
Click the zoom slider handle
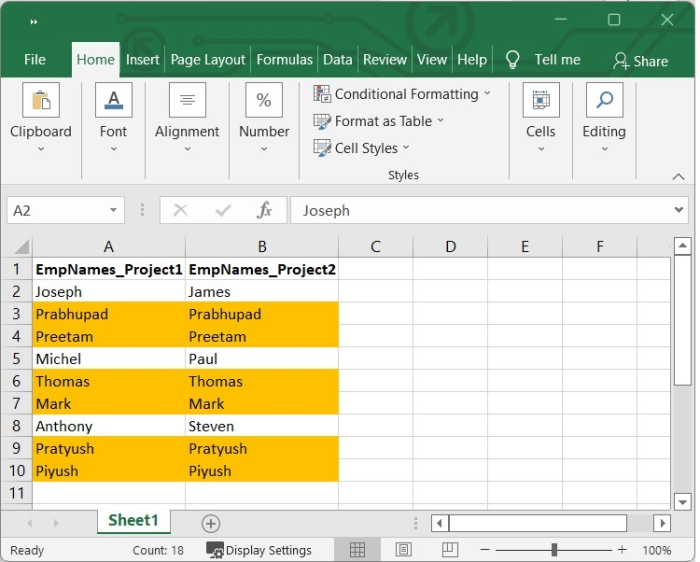point(554,550)
